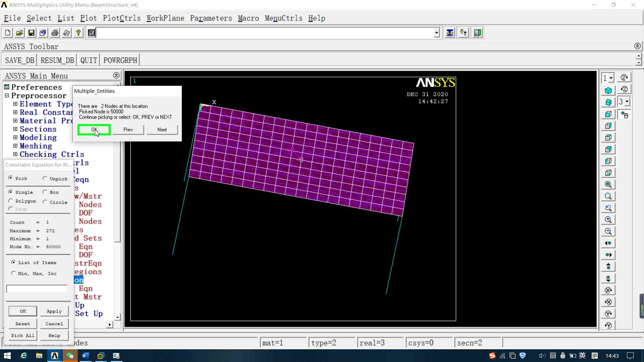Click Next in Multiple_Entities dialog

(162, 130)
